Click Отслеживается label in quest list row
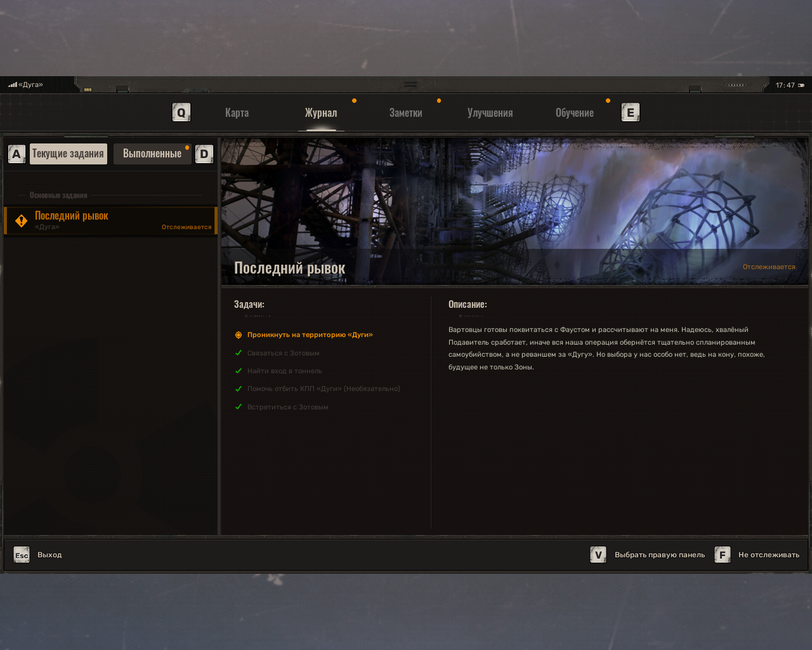This screenshot has height=650, width=812. pos(187,227)
